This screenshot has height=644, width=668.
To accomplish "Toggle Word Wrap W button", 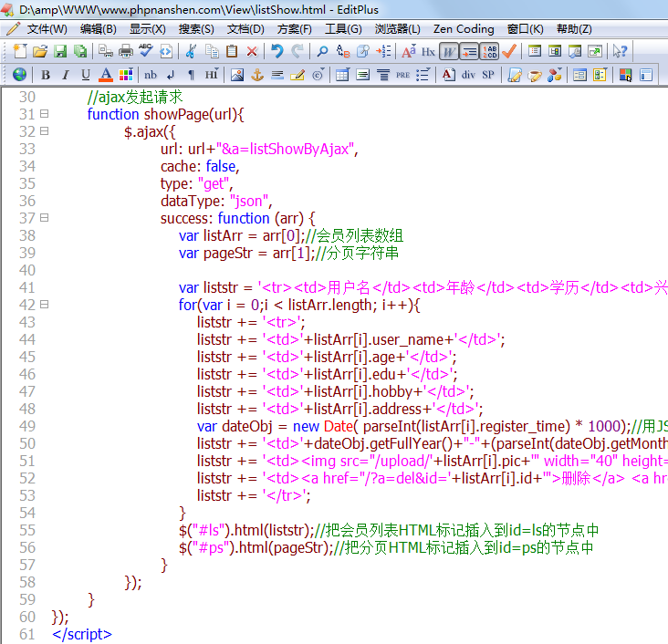I will click(449, 51).
